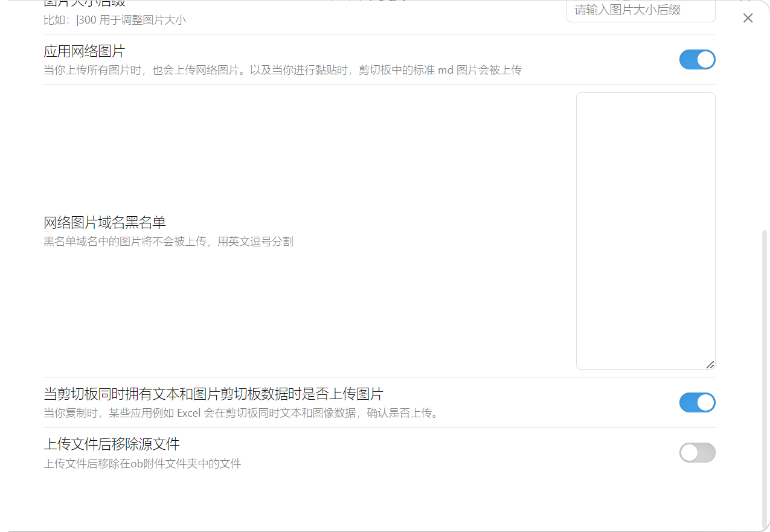Turn off the clipboard text-and-image upload toggle
The height and width of the screenshot is (532, 770).
pos(697,402)
